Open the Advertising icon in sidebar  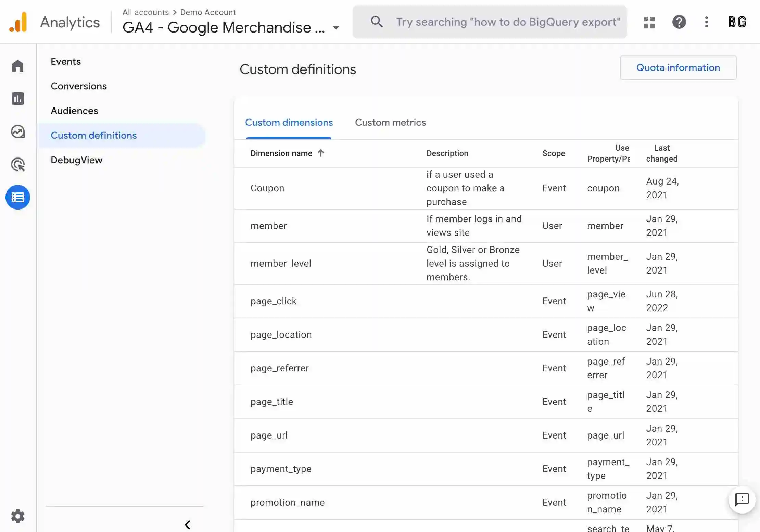pyautogui.click(x=18, y=165)
